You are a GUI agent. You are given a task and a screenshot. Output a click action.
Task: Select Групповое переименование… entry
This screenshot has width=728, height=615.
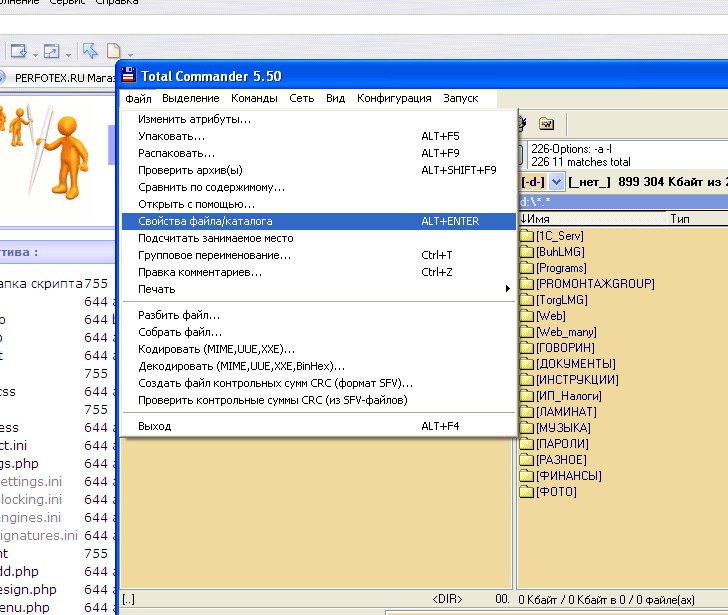(x=319, y=255)
